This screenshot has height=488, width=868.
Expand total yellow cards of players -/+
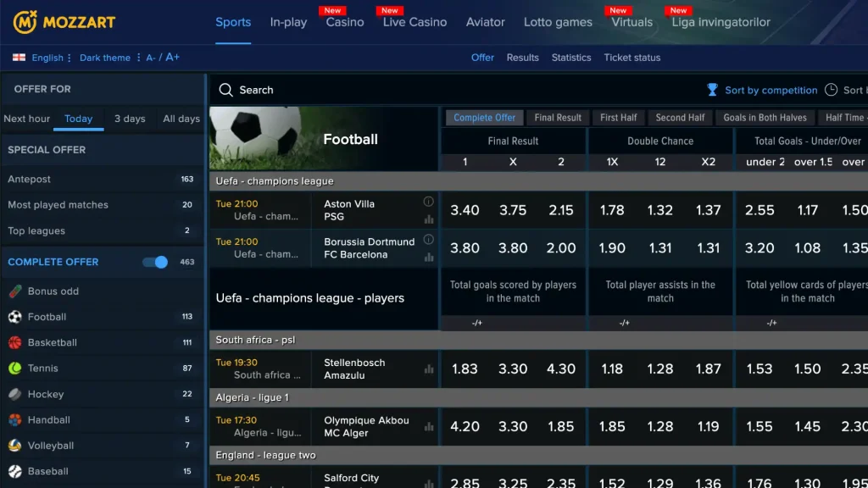771,323
